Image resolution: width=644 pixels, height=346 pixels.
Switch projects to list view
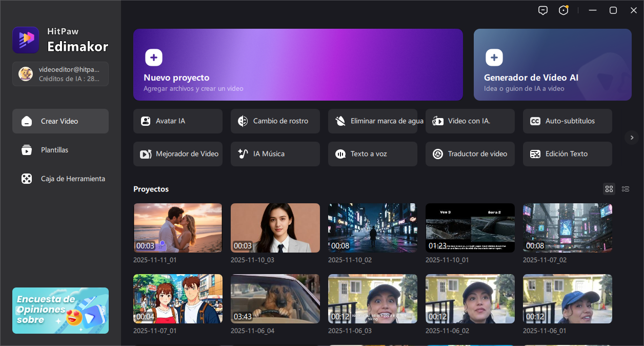pyautogui.click(x=626, y=189)
